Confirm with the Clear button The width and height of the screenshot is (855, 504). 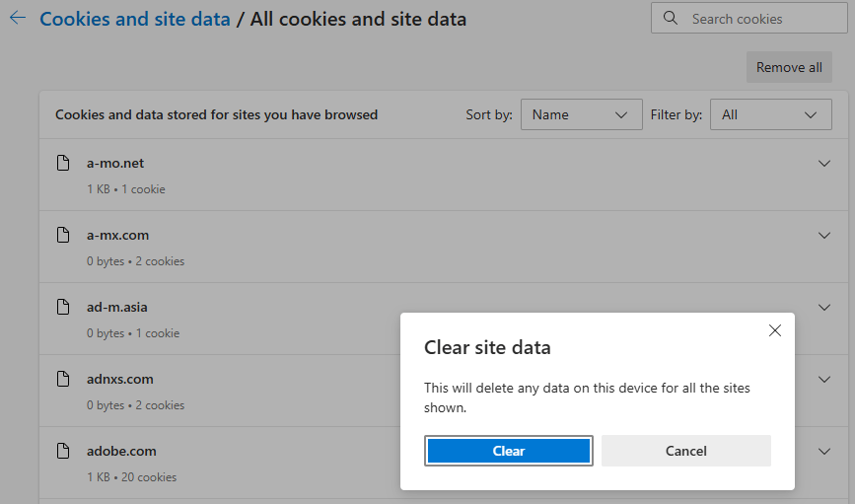(508, 451)
